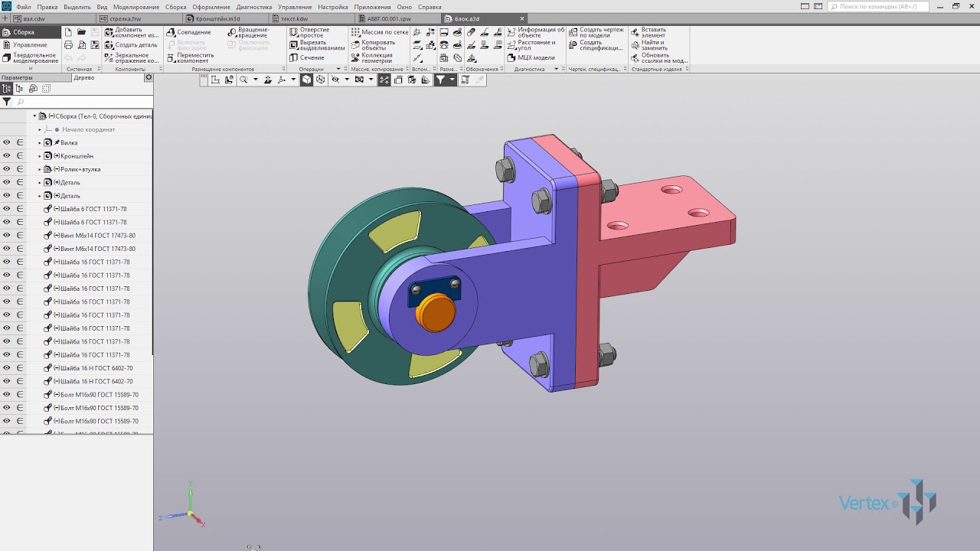Open Коллекция геометрии tool
Screen dimensions: 980x551
tap(372, 57)
